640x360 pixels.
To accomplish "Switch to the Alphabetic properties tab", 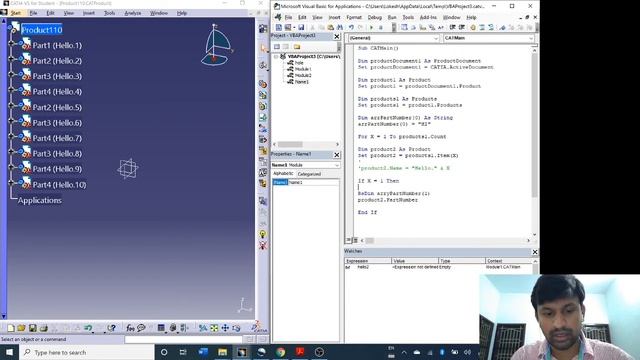I will (x=283, y=173).
